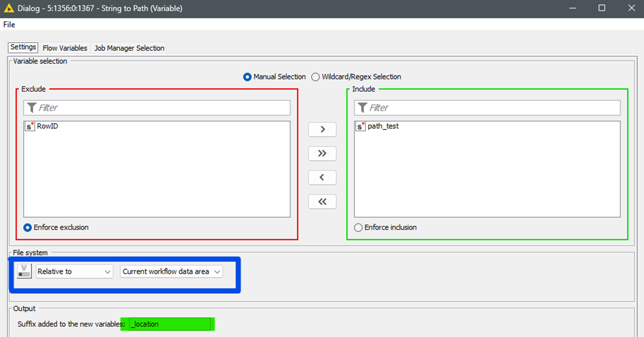Screen dimensions: 644x337
Task: Move all variables to Include with double arrow
Action: click(322, 153)
